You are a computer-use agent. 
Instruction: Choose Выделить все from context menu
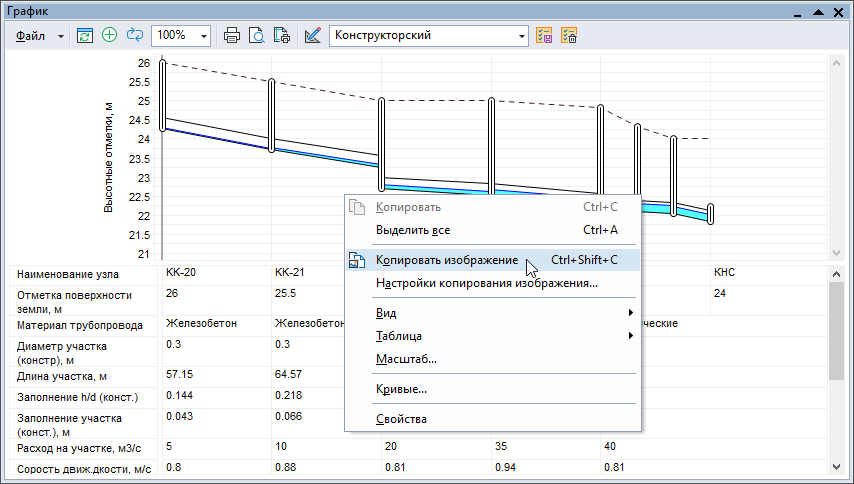412,230
